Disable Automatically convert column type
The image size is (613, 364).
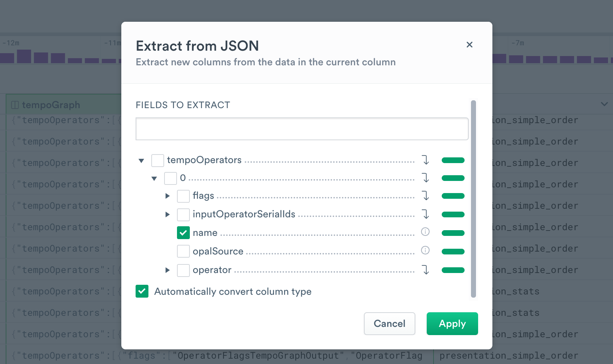(x=142, y=291)
